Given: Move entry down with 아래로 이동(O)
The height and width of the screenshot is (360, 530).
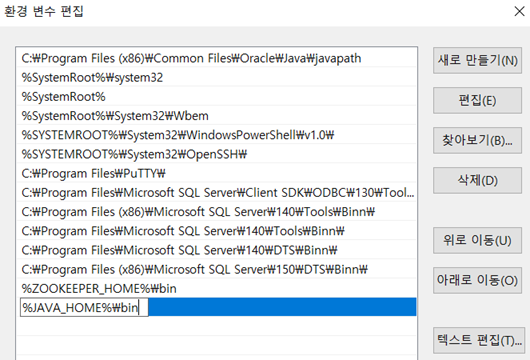Looking at the screenshot, I should tap(477, 280).
